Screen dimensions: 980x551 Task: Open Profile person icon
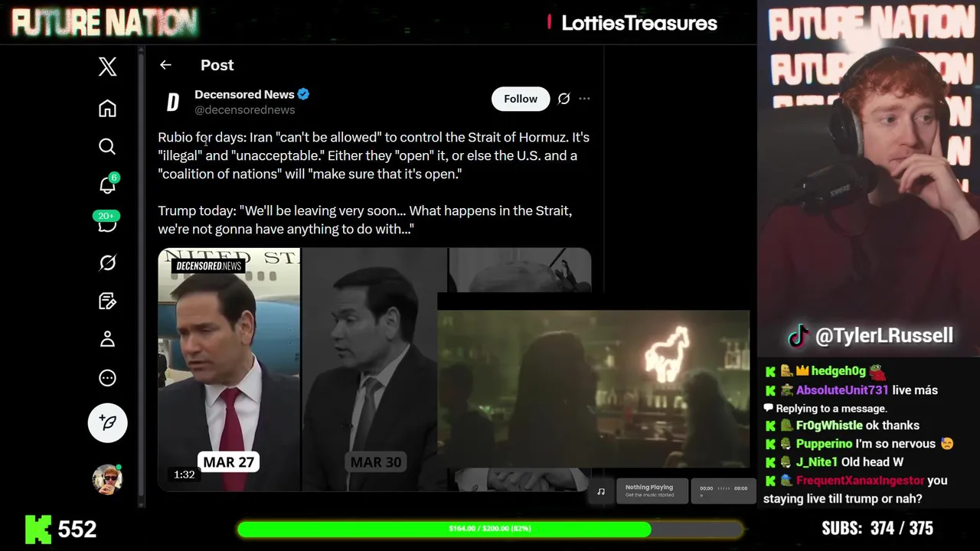pos(107,339)
